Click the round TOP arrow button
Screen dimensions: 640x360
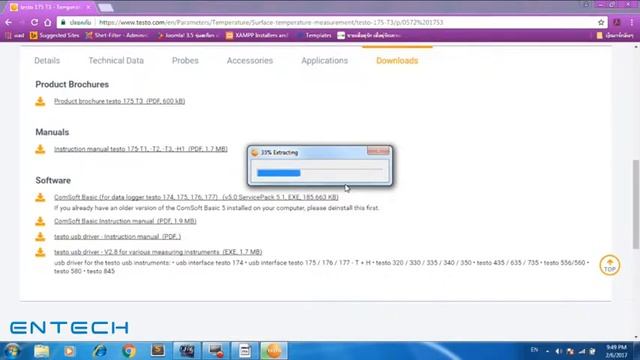[x=610, y=265]
